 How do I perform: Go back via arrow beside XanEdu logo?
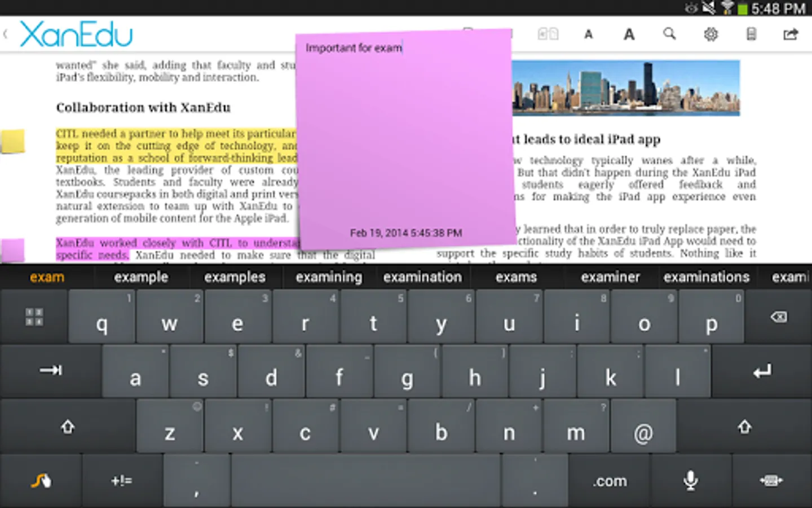pos(6,34)
